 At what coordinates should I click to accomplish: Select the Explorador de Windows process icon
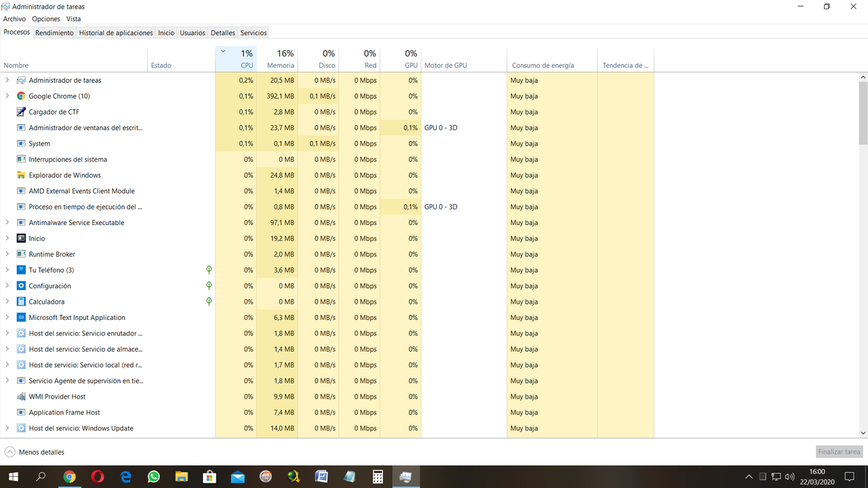tap(21, 175)
